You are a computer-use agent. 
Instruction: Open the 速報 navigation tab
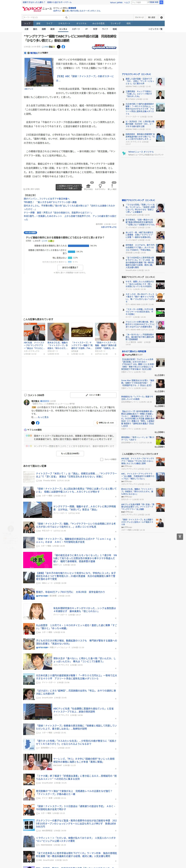click(x=38, y=24)
